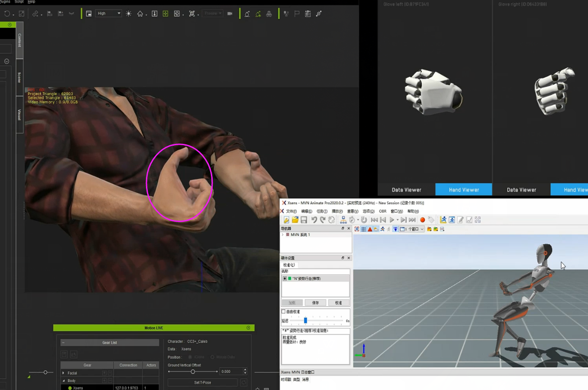The width and height of the screenshot is (588, 390).
Task: Open the 选项(O) menu in Xsens
Action: 369,211
